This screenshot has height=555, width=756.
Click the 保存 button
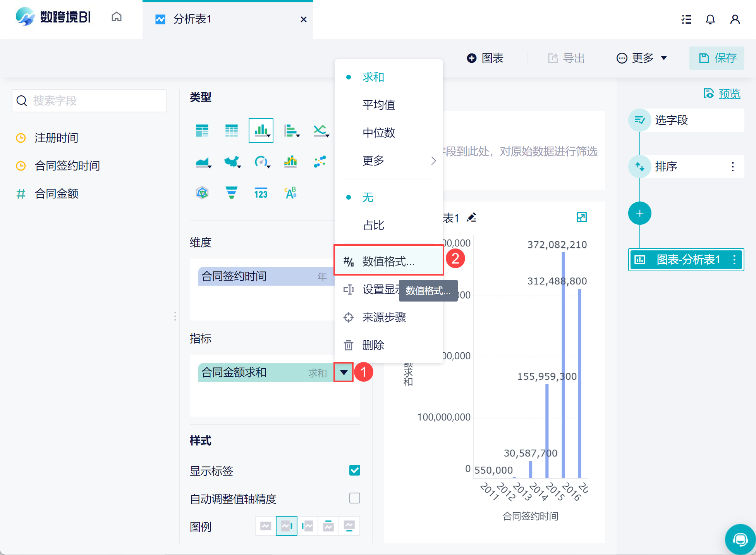pos(717,58)
